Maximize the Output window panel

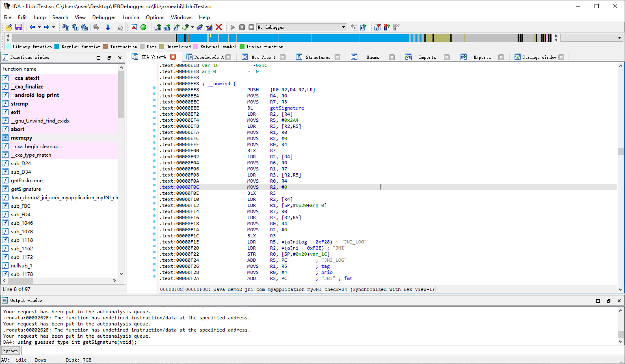coord(598,301)
